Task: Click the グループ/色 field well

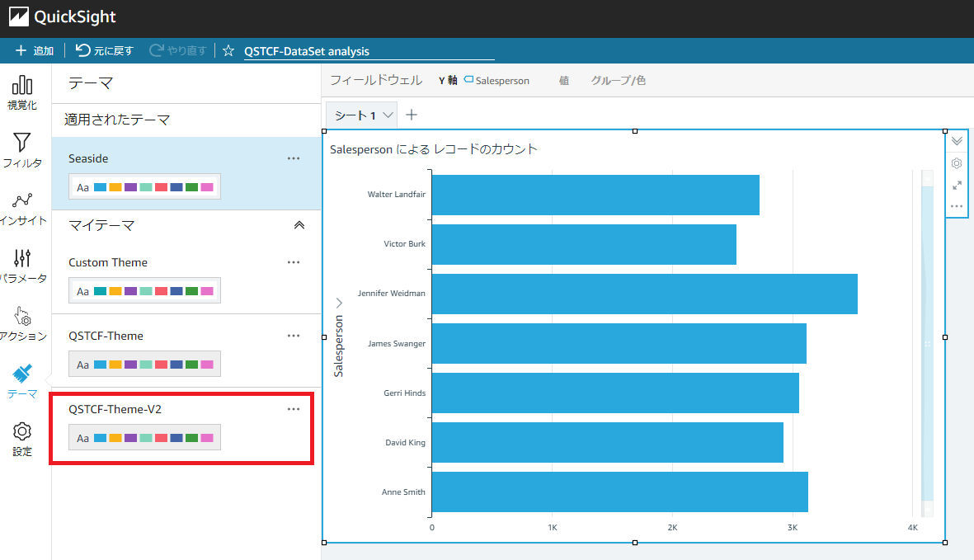Action: pos(618,80)
